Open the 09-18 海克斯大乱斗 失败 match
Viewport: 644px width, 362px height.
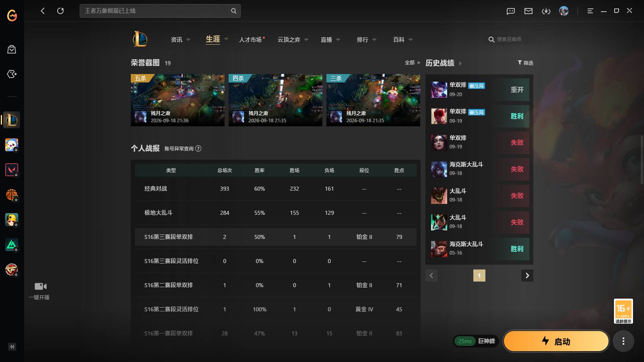(479, 169)
